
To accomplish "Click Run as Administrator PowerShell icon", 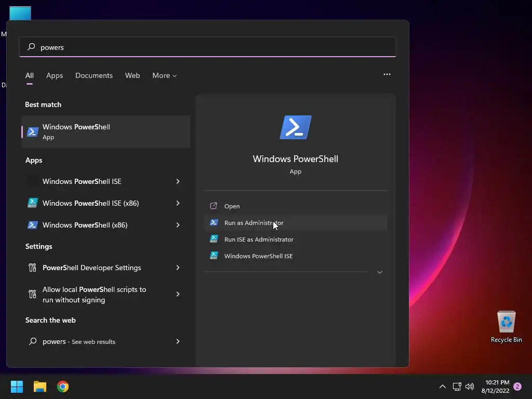I will pos(214,222).
